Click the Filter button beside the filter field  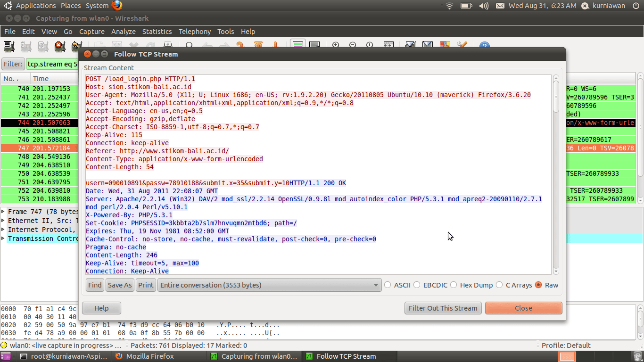coord(13,64)
